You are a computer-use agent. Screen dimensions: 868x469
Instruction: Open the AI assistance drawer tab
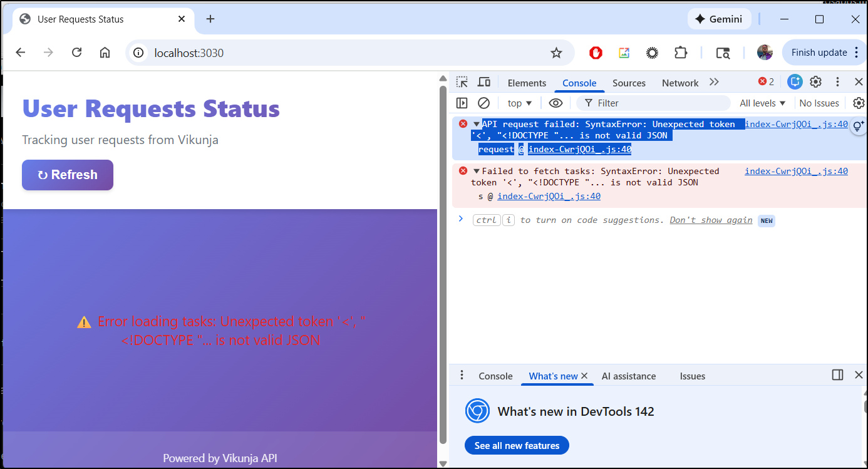pos(628,376)
